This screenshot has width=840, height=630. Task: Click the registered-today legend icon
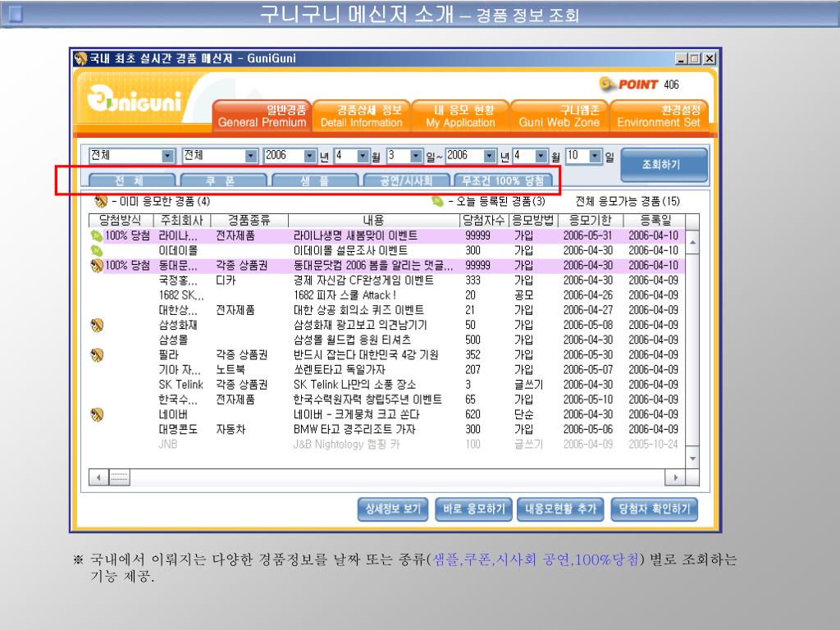pos(438,201)
